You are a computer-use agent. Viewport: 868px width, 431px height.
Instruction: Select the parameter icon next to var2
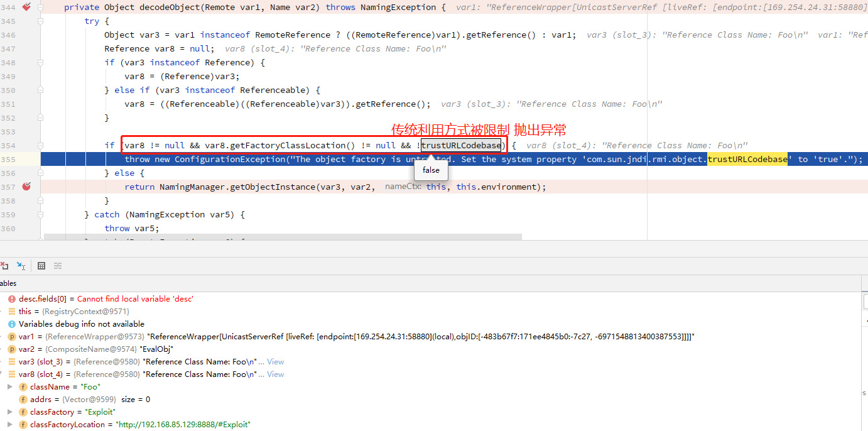tap(11, 349)
